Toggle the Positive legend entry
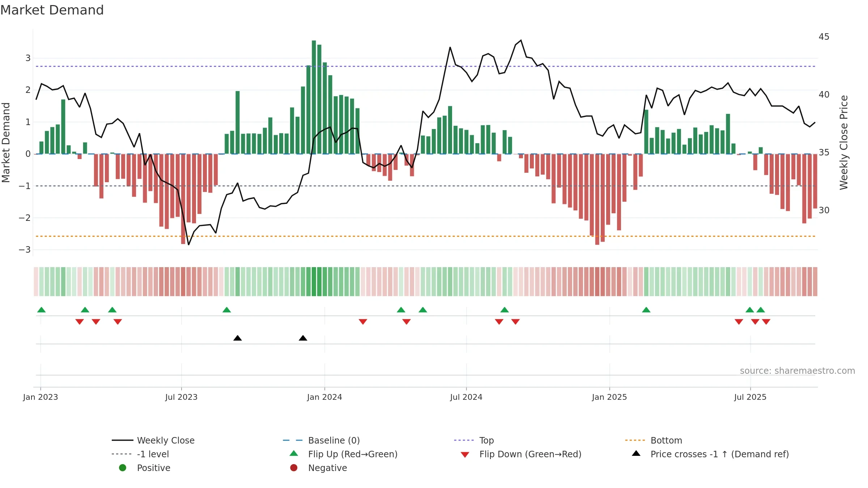The image size is (868, 488). (145, 468)
